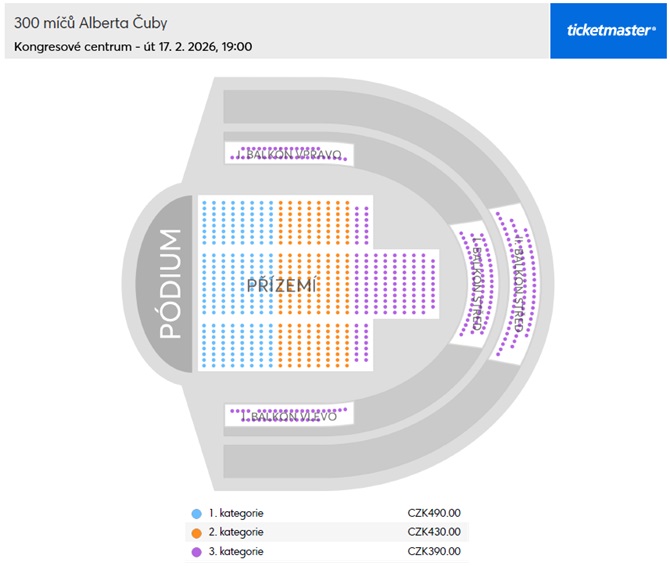Click the PÓDIUM stage area
Viewport: 670px width, 566px height.
coord(170,284)
